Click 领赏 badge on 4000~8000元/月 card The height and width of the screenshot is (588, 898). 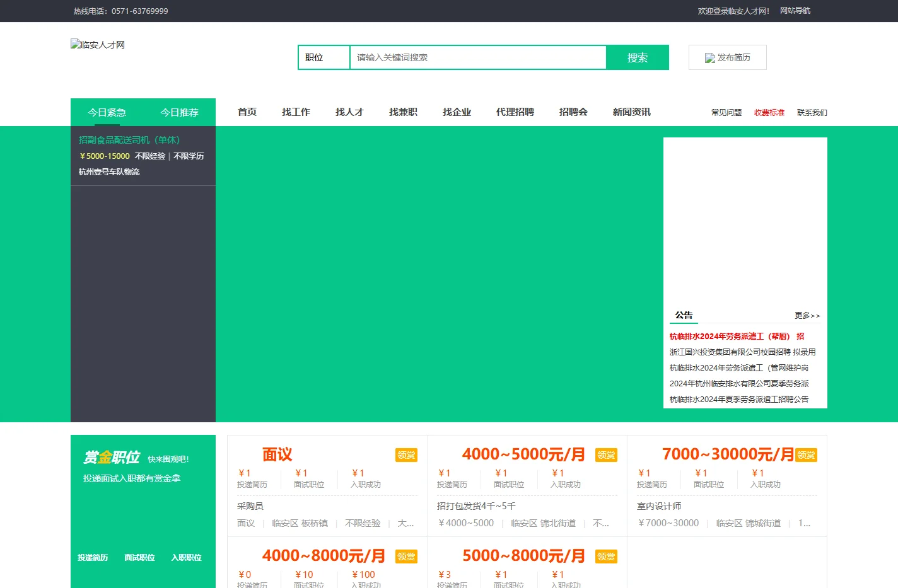point(406,556)
